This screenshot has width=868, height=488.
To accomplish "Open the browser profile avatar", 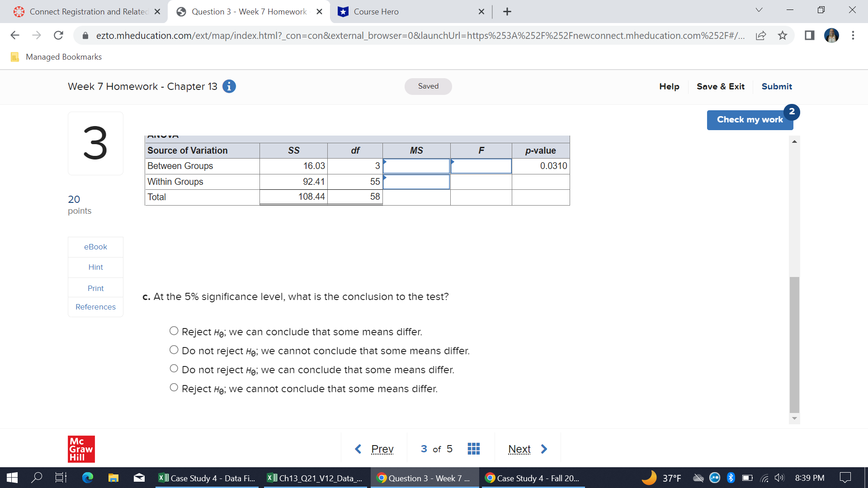I will coord(832,35).
